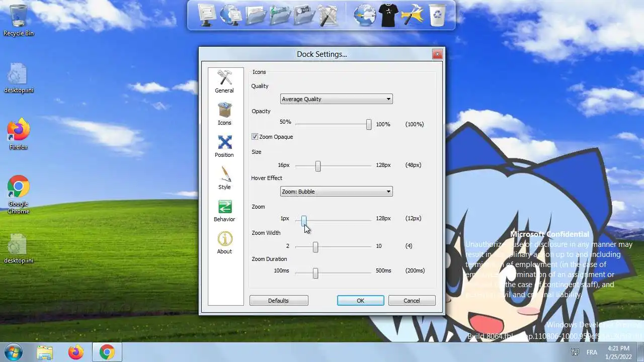Screen dimensions: 644x362
Task: Click the globe with arrow dock icon
Action: point(365,15)
